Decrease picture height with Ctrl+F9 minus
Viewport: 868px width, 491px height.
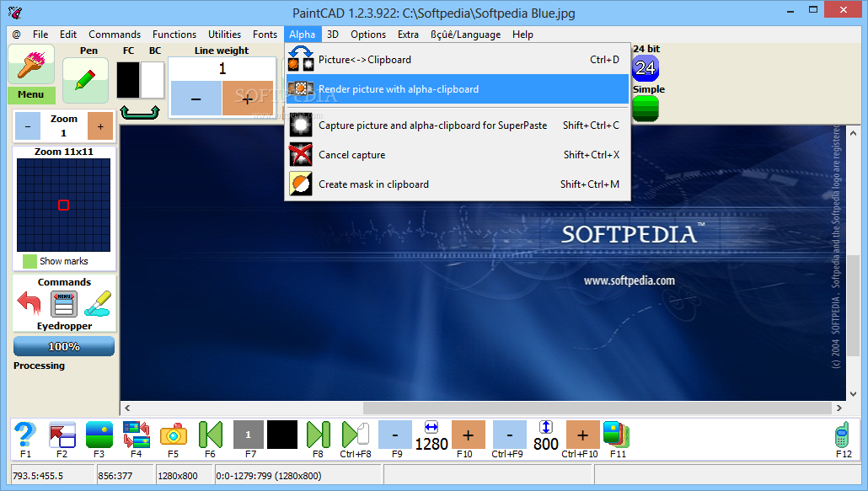pyautogui.click(x=509, y=435)
